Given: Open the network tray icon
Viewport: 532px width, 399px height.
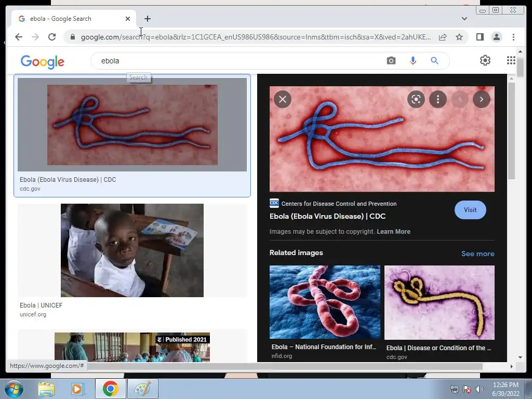Looking at the screenshot, I should coord(454,389).
